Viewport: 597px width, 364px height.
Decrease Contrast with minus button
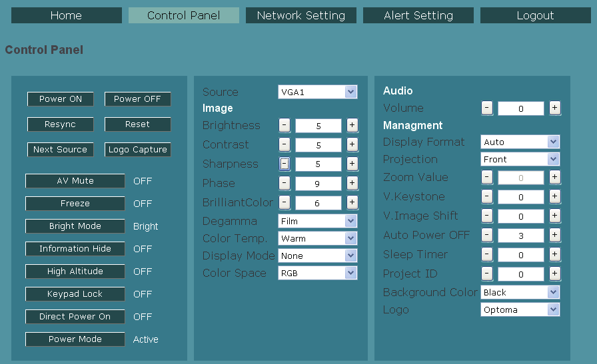click(285, 144)
